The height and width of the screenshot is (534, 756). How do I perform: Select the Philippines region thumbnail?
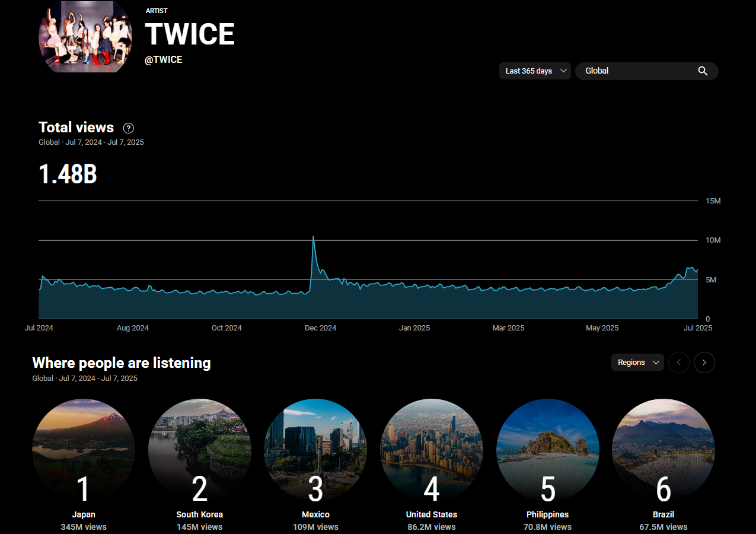(548, 450)
